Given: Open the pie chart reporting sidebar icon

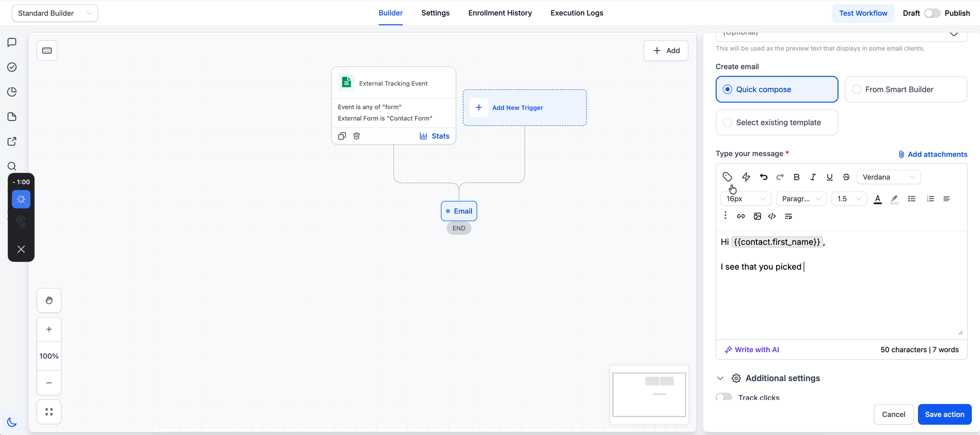Looking at the screenshot, I should [x=12, y=92].
